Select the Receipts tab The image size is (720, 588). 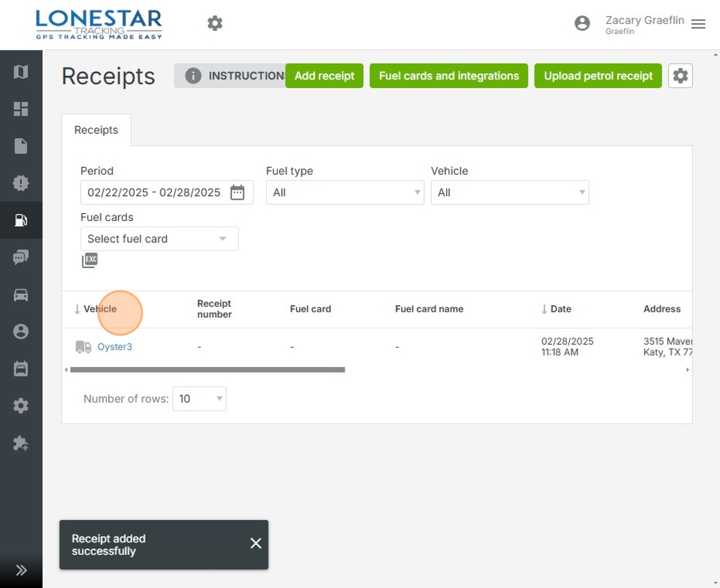(x=96, y=130)
